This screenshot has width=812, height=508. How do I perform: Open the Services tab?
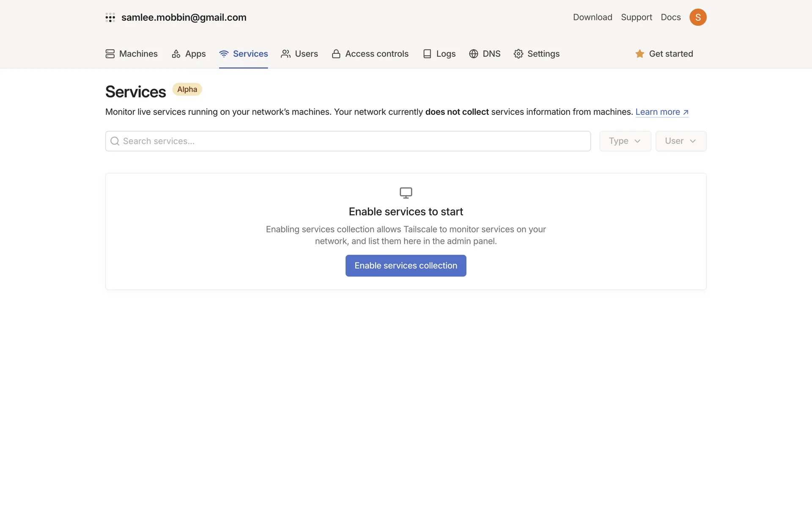[250, 54]
